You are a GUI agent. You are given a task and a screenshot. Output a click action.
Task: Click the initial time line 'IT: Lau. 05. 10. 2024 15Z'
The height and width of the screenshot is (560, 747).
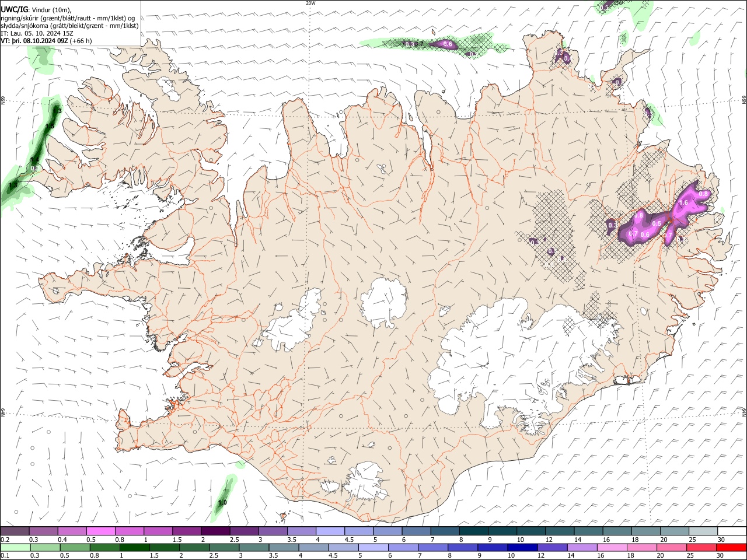pyautogui.click(x=37, y=33)
